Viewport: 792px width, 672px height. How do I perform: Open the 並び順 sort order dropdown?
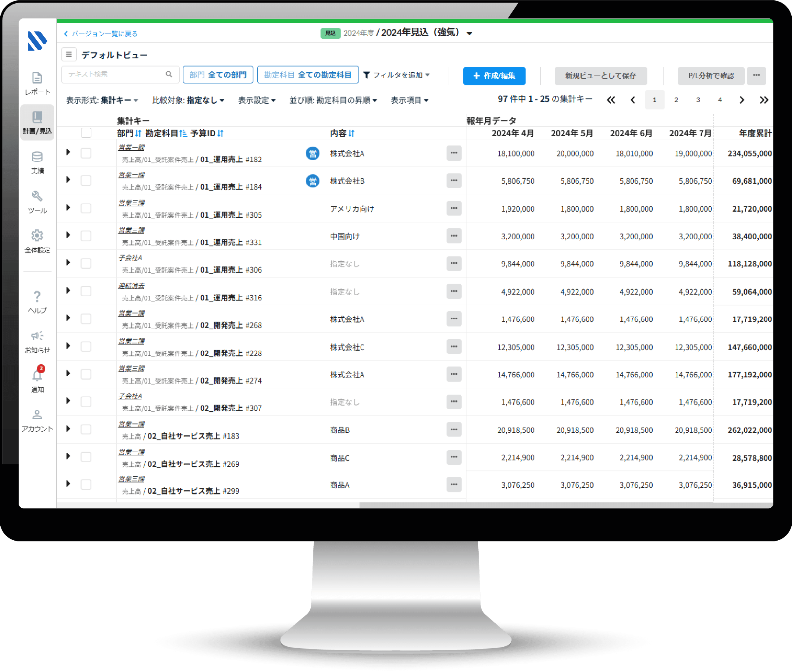coord(333,100)
